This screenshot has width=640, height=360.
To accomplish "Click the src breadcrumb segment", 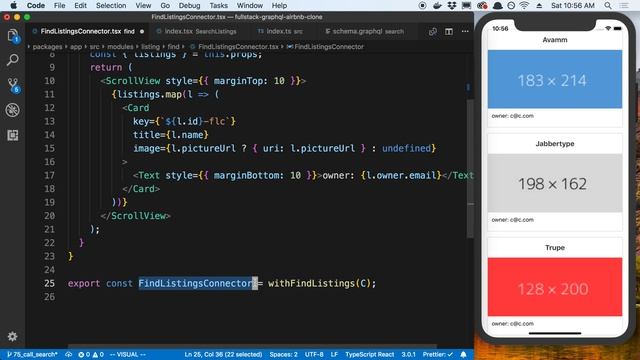I will [94, 47].
